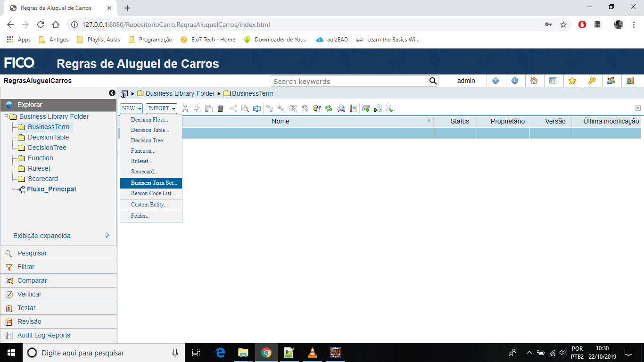Click the magnifier preview document icon
The height and width of the screenshot is (362, 644).
pyautogui.click(x=245, y=108)
